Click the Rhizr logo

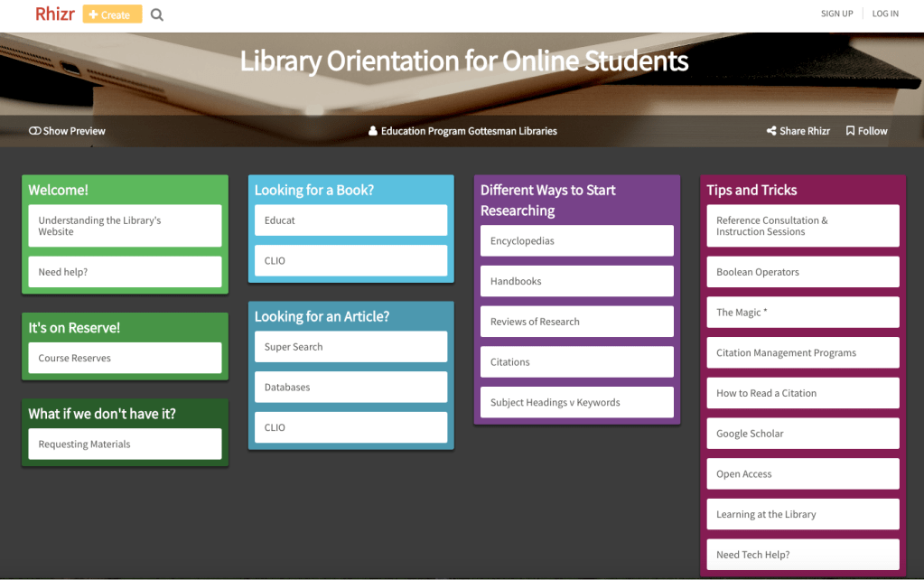click(x=55, y=14)
